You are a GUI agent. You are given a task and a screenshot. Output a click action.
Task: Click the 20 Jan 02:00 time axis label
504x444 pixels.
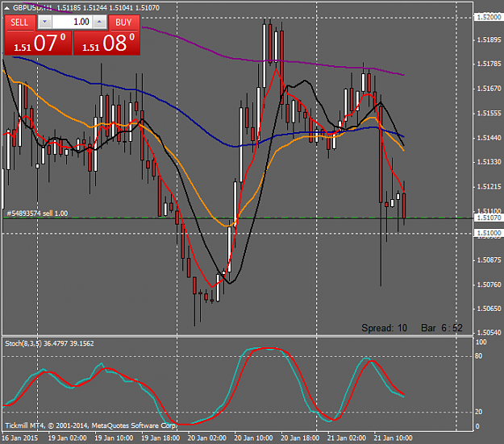(x=206, y=438)
